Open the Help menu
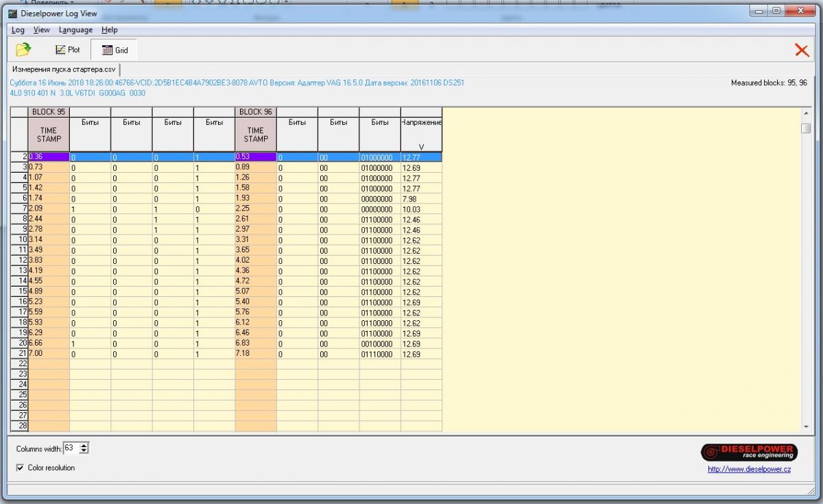Screen dimensions: 823x504 109,30
